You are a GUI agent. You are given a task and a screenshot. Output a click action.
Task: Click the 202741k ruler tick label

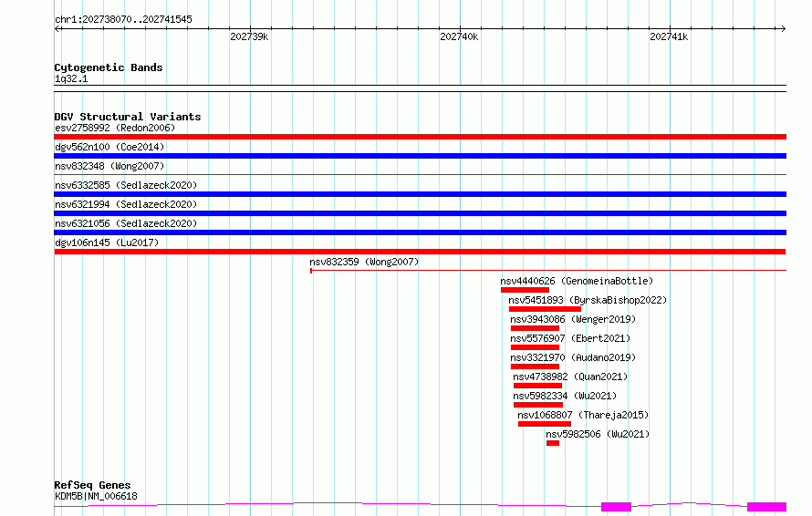coord(669,36)
